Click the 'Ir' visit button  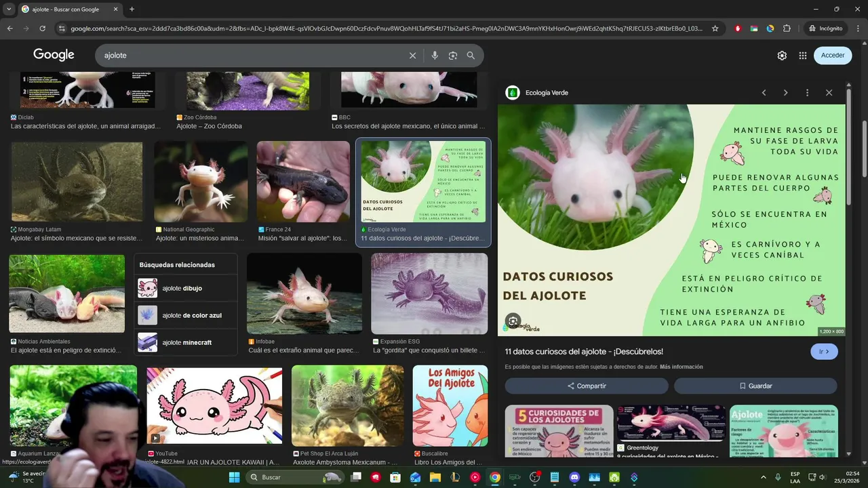[824, 352]
